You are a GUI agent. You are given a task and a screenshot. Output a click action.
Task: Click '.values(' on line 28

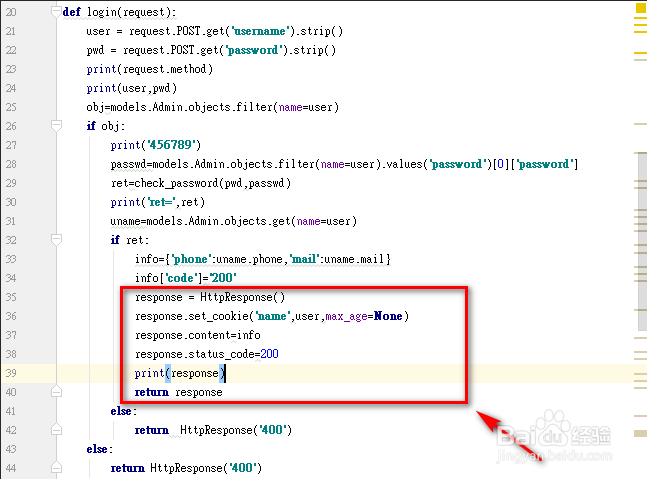tap(404, 164)
